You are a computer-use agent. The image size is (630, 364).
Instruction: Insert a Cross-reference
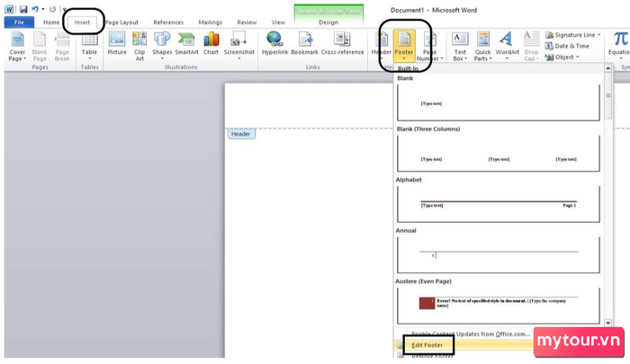click(342, 44)
